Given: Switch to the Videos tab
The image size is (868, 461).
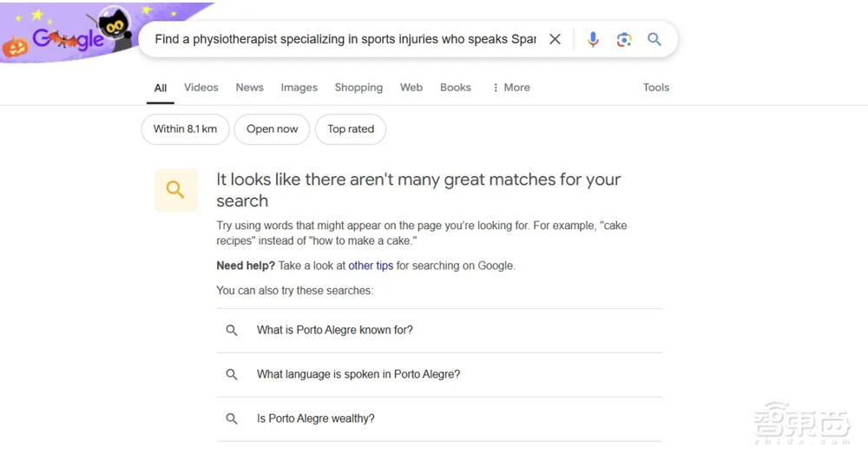Looking at the screenshot, I should [x=201, y=88].
